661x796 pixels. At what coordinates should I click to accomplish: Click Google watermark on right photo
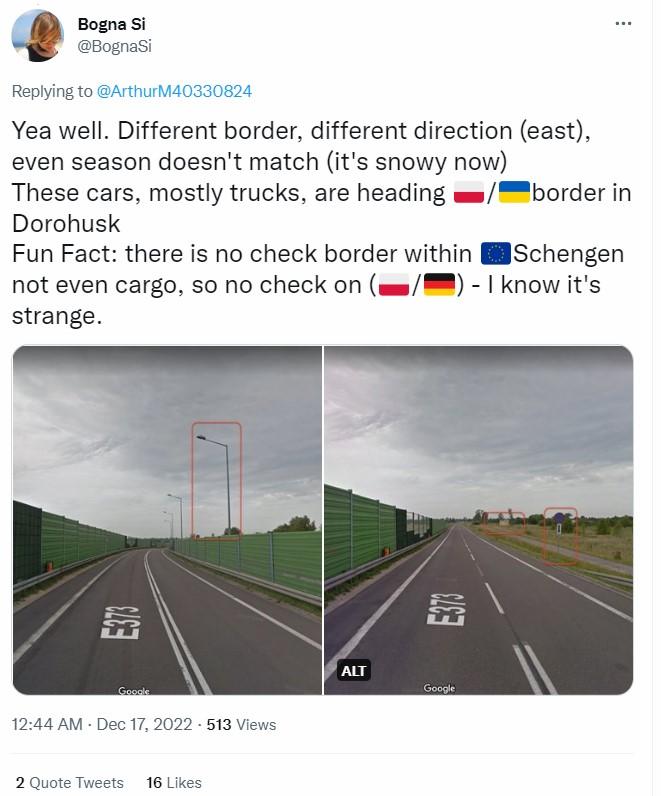point(439,688)
